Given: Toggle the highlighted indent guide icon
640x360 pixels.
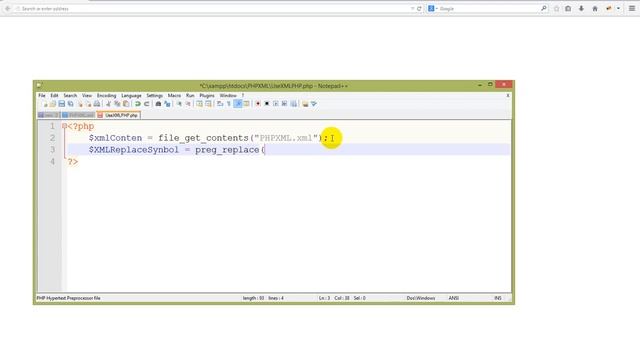Looking at the screenshot, I should point(238,104).
